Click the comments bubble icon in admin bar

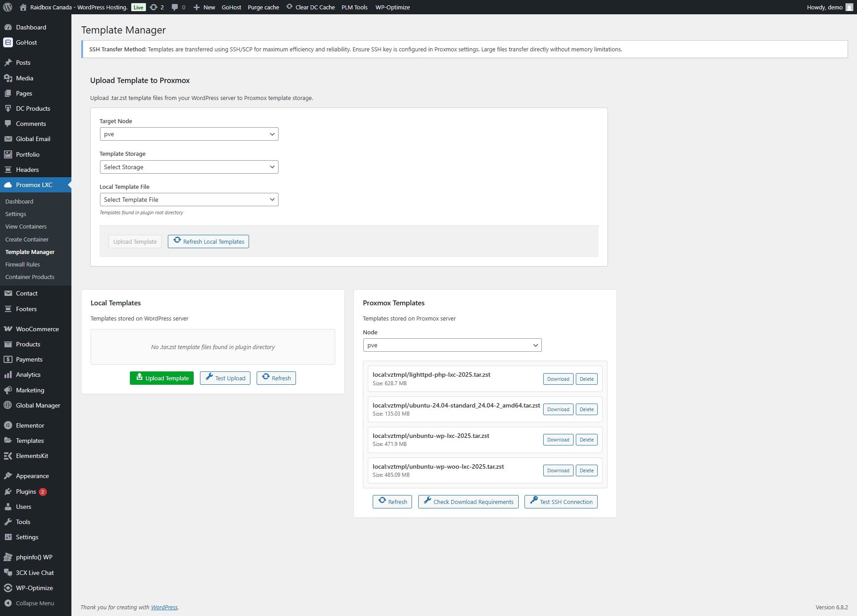175,7
